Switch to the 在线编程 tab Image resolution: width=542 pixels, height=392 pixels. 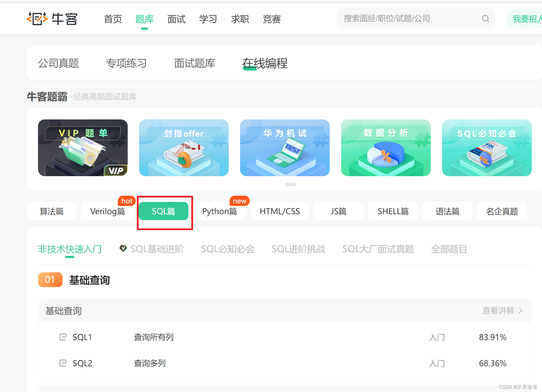(x=265, y=63)
